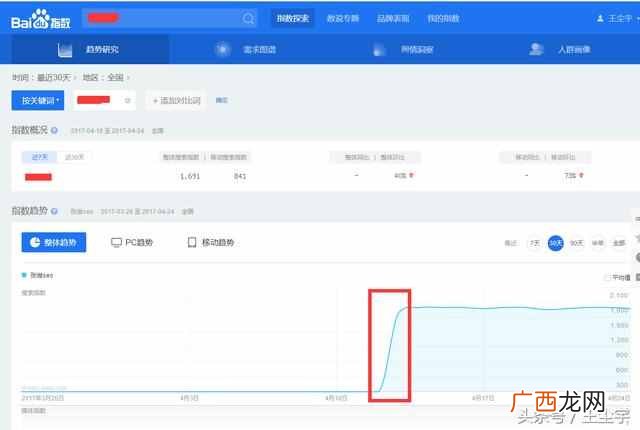This screenshot has height=430, width=640.
Task: Click the monitor icon beside PC趋势
Action: click(x=116, y=242)
